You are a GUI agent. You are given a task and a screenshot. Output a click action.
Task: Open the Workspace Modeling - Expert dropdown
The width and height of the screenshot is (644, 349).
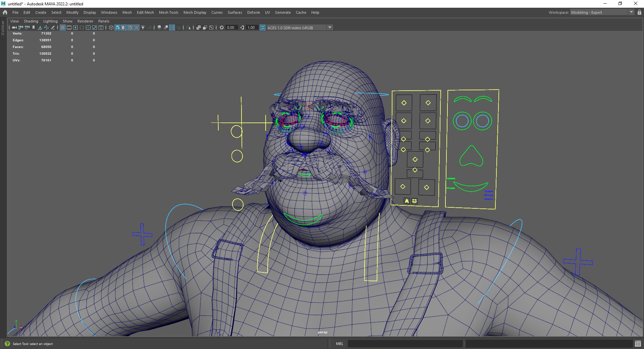(602, 12)
